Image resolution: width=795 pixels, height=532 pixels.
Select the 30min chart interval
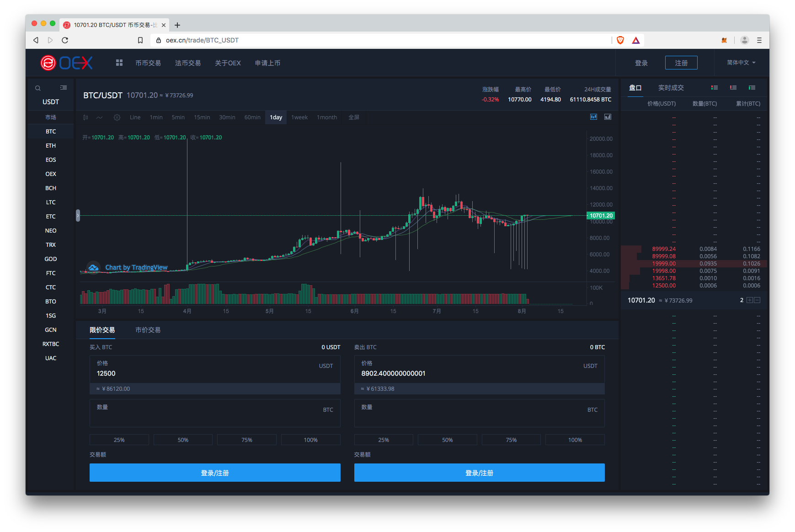pyautogui.click(x=227, y=117)
